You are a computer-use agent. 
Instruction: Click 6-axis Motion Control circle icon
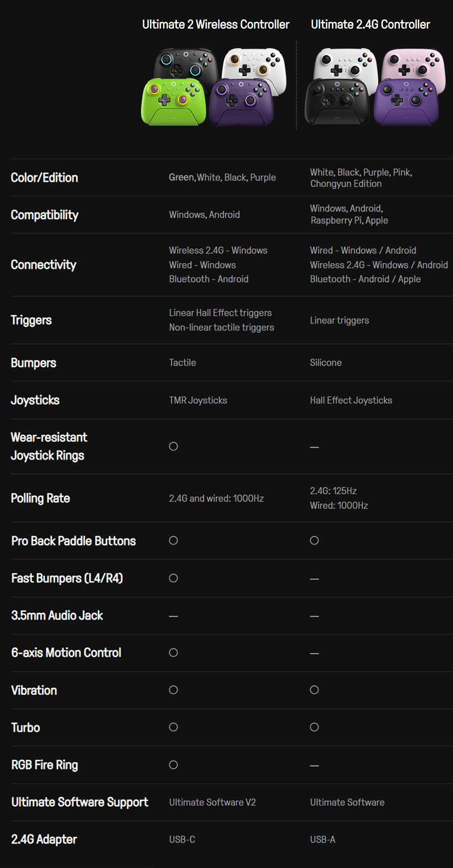tap(173, 652)
